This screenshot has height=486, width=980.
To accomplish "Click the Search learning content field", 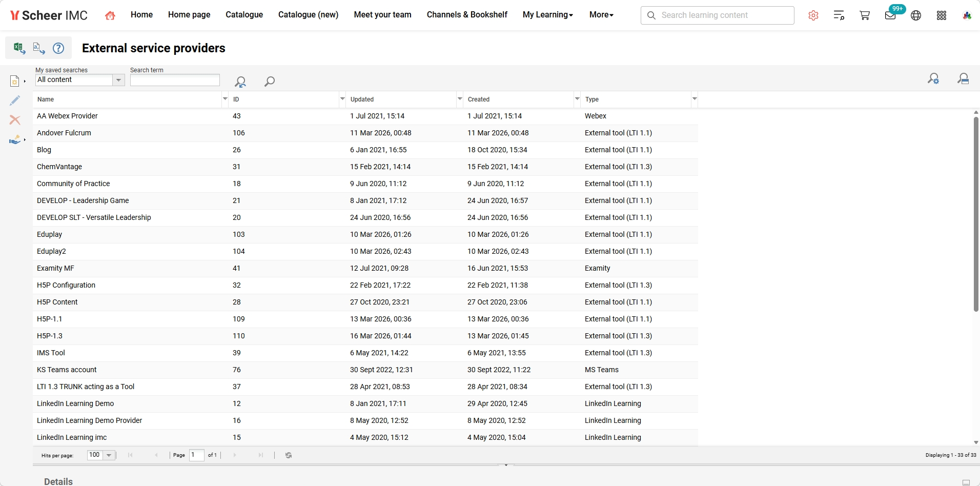I will click(x=718, y=15).
